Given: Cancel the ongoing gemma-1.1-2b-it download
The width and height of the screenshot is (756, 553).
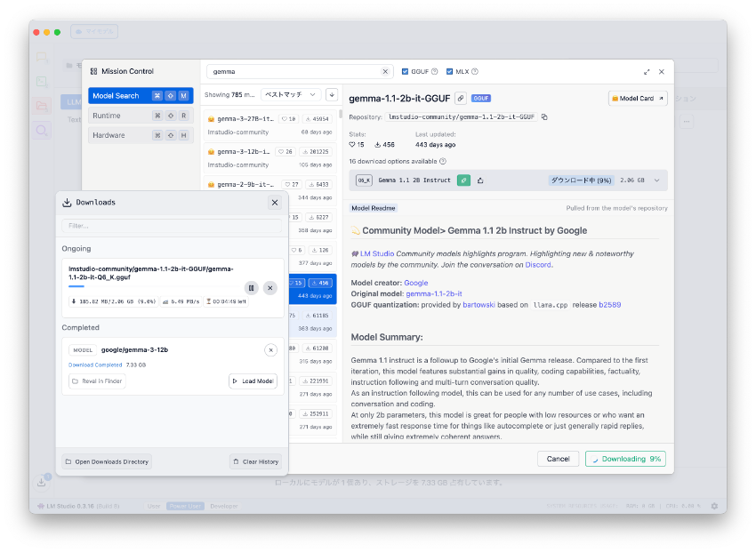Looking at the screenshot, I should click(270, 288).
